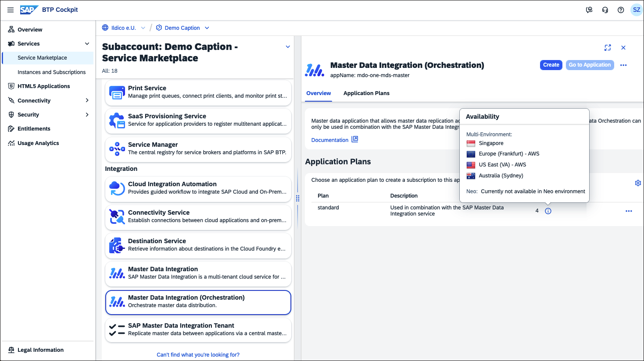Click the SAP logo
The image size is (644, 361).
[29, 10]
